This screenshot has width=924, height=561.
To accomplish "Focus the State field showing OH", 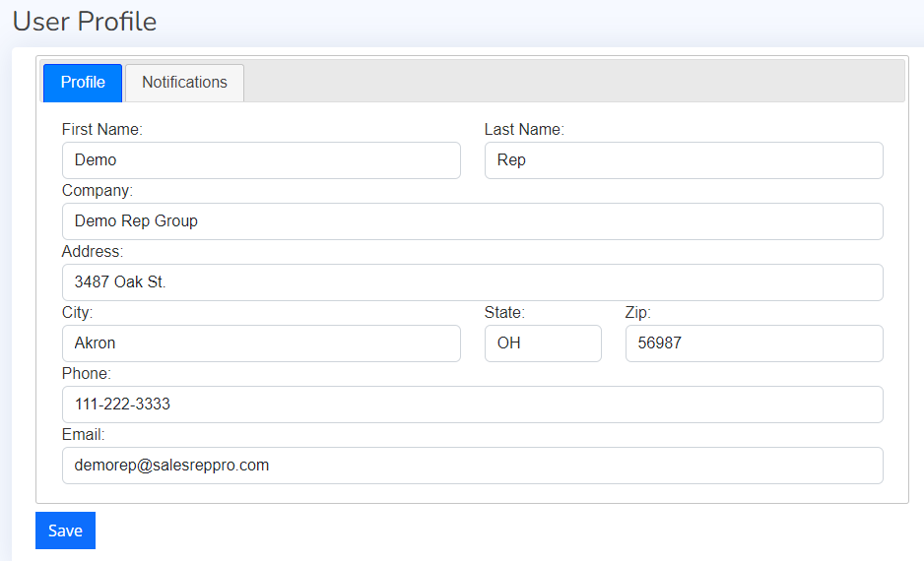I will pyautogui.click(x=543, y=343).
